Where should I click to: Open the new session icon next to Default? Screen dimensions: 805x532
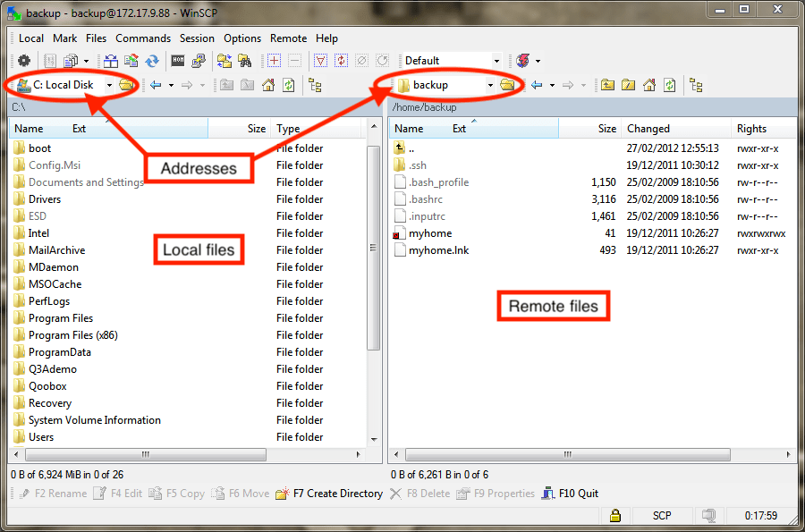click(522, 60)
